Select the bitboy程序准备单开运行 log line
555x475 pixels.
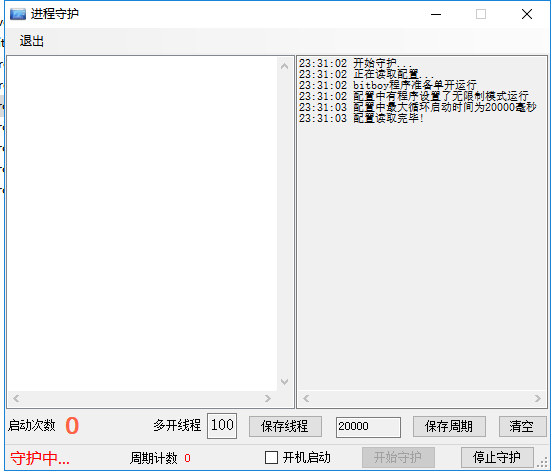[388, 85]
